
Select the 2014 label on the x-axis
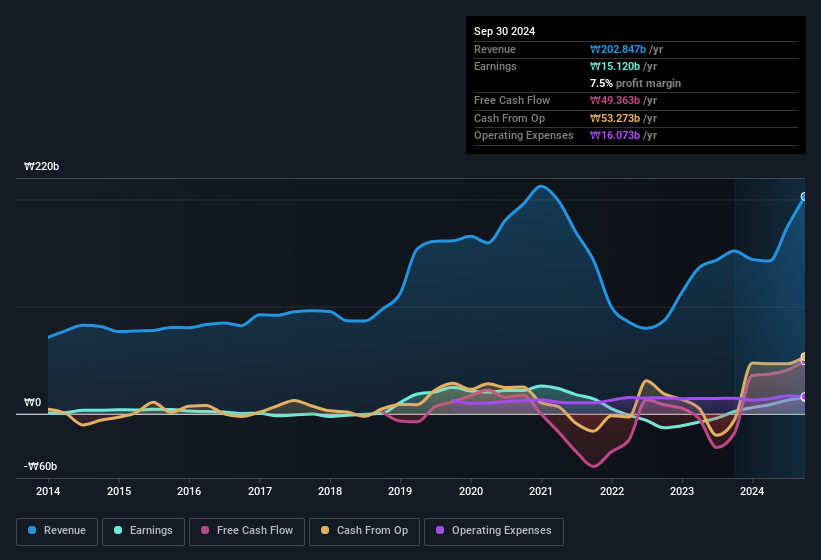[48, 491]
